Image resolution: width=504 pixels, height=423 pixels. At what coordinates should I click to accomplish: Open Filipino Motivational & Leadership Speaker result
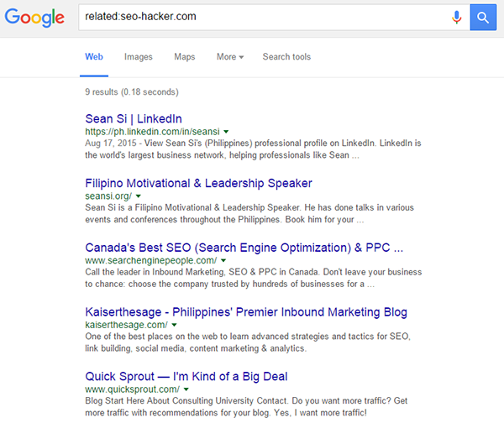tap(198, 183)
